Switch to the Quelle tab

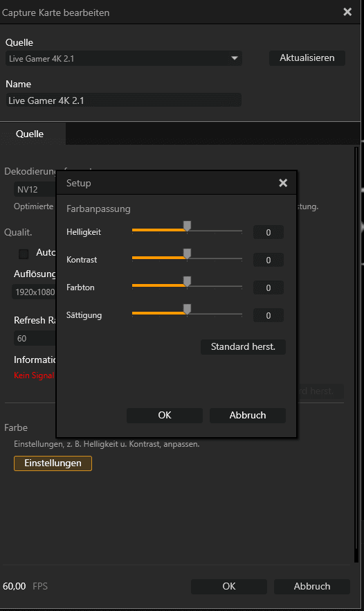coord(30,134)
